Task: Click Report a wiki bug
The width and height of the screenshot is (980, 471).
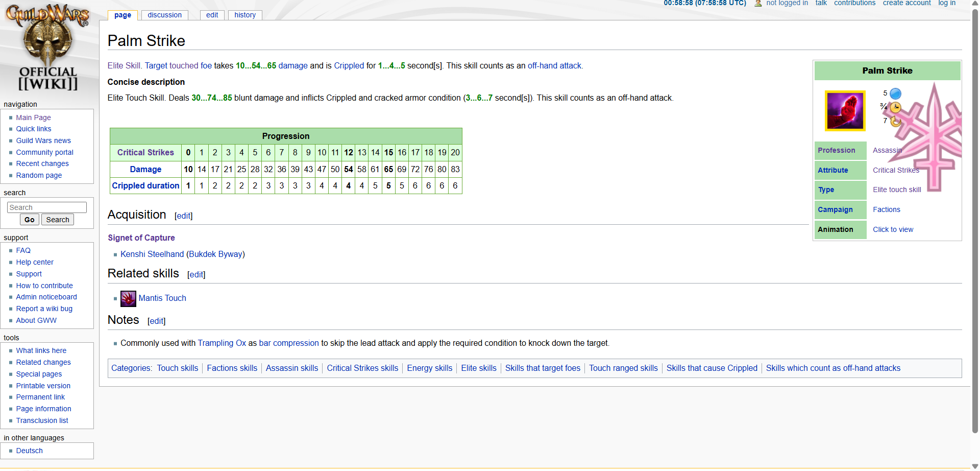Action: pos(44,309)
